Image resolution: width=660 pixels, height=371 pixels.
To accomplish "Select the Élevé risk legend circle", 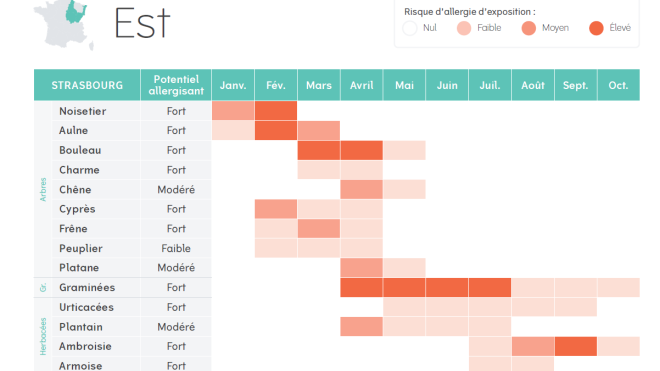I will 596,28.
